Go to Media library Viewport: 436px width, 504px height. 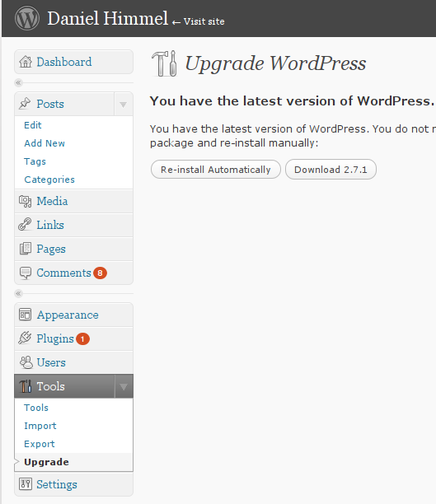click(x=73, y=201)
